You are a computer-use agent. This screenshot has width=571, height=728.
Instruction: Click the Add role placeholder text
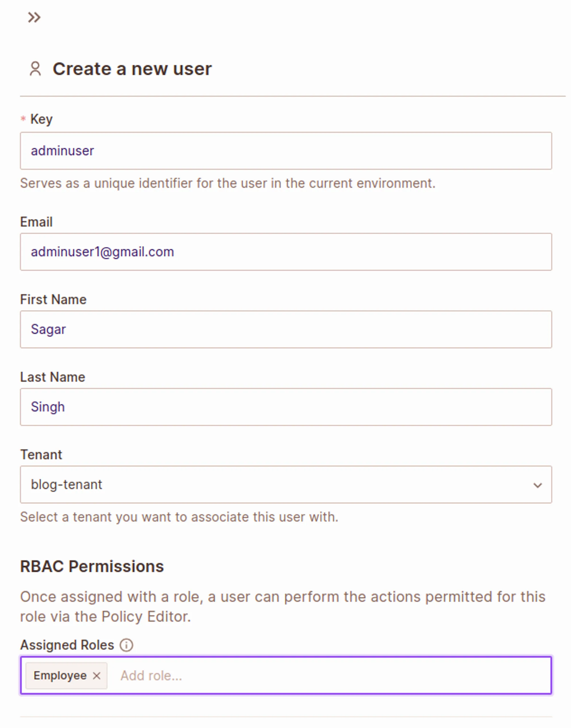[x=151, y=676]
